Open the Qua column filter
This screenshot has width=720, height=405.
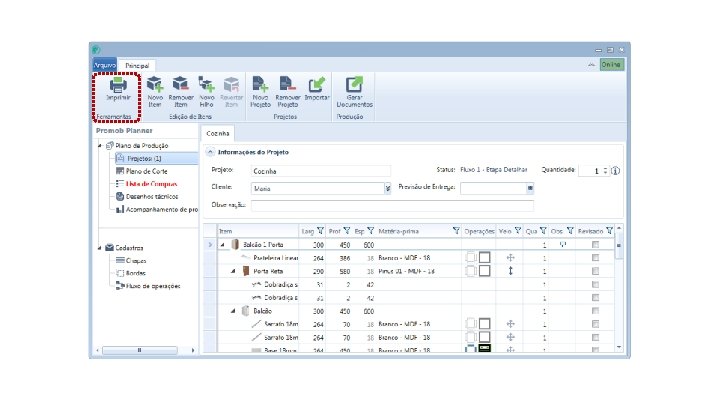click(543, 231)
